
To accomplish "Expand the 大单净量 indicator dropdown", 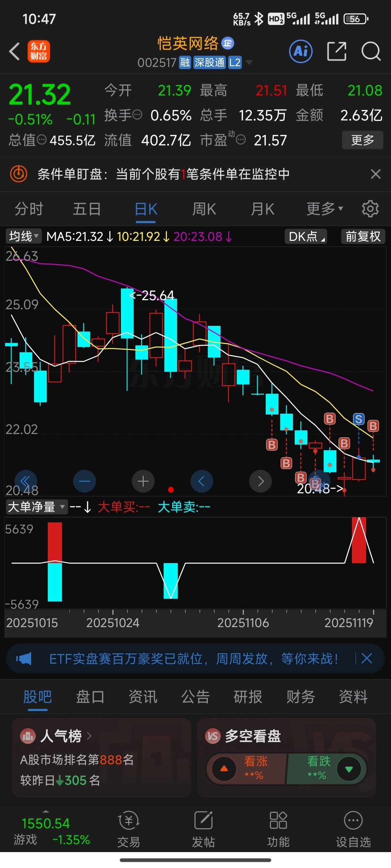I will coord(36,507).
